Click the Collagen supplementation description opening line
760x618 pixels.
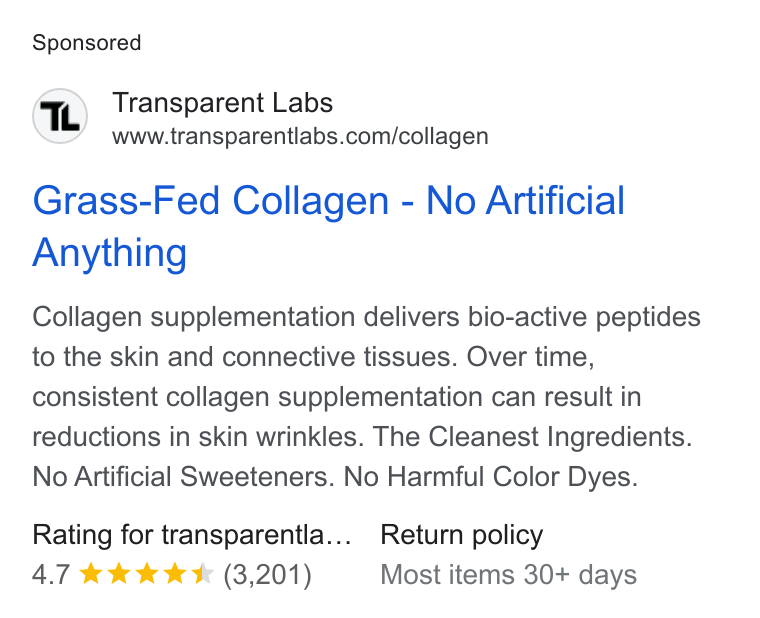(x=366, y=317)
